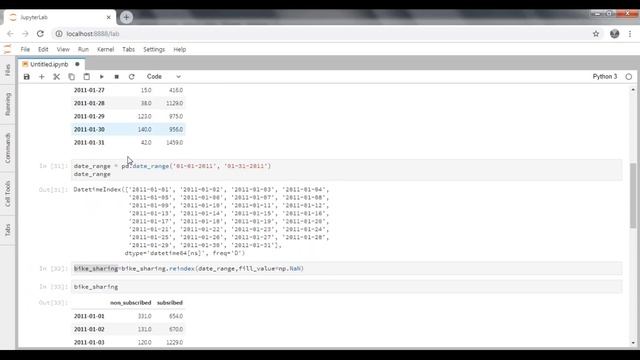This screenshot has height=360, width=640.
Task: Open the Run menu
Action: pyautogui.click(x=83, y=49)
